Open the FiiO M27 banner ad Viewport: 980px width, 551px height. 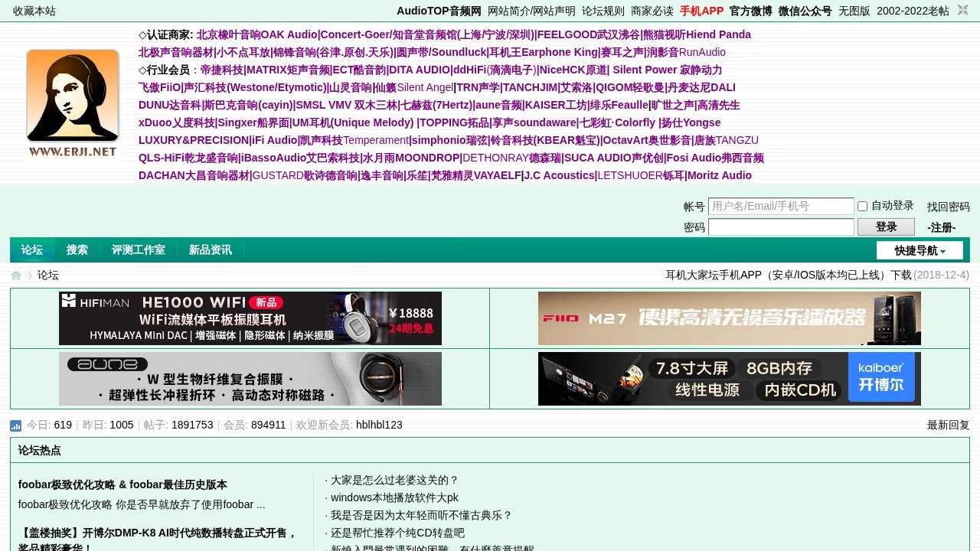coord(730,318)
